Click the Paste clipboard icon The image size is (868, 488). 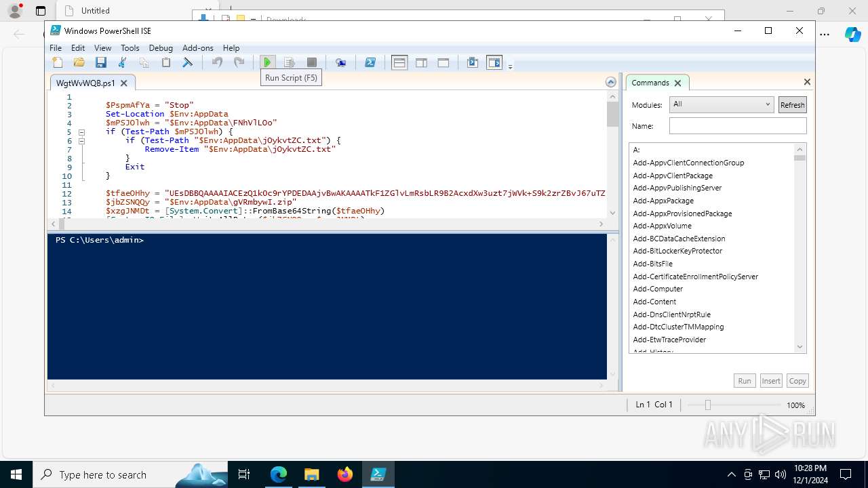pyautogui.click(x=166, y=62)
